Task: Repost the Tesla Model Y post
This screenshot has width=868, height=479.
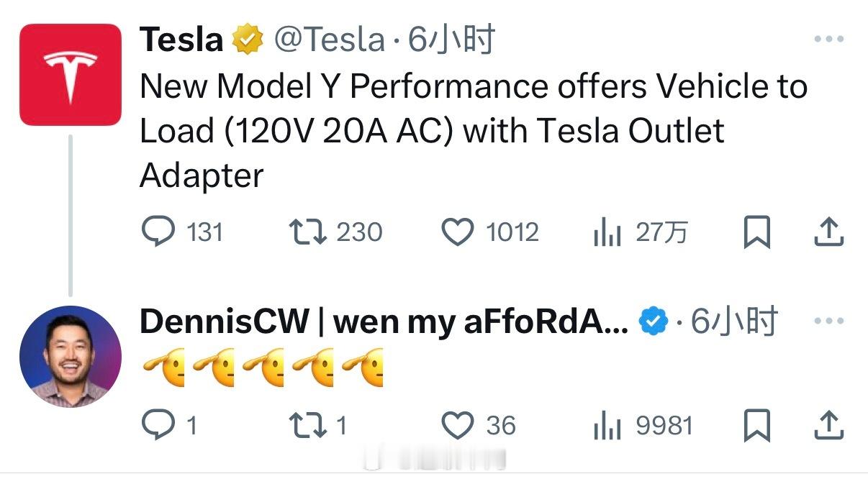Action: [x=306, y=232]
